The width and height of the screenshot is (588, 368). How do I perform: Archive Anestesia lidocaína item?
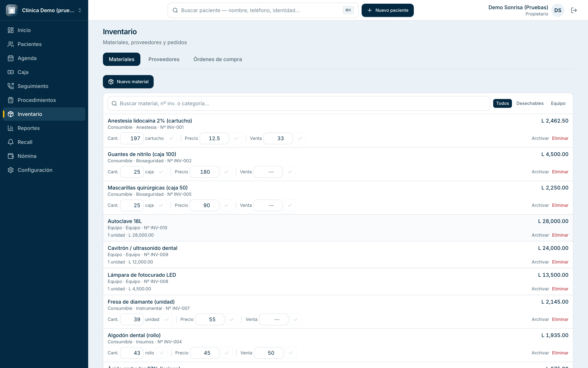pos(540,138)
